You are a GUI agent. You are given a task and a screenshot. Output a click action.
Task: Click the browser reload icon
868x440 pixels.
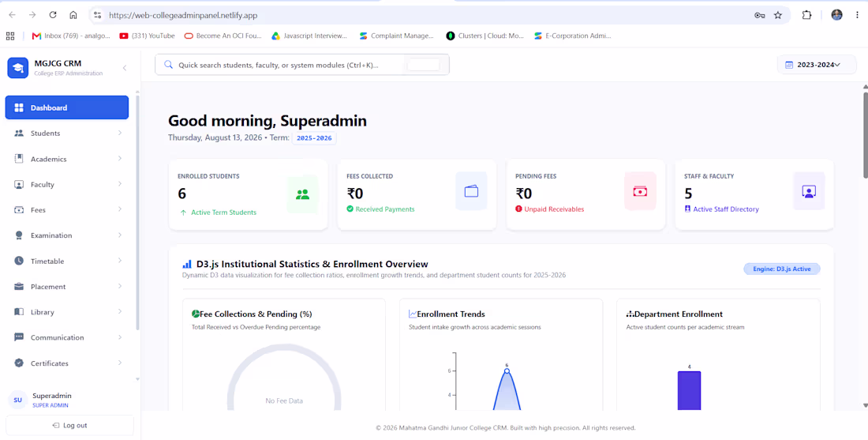click(53, 15)
